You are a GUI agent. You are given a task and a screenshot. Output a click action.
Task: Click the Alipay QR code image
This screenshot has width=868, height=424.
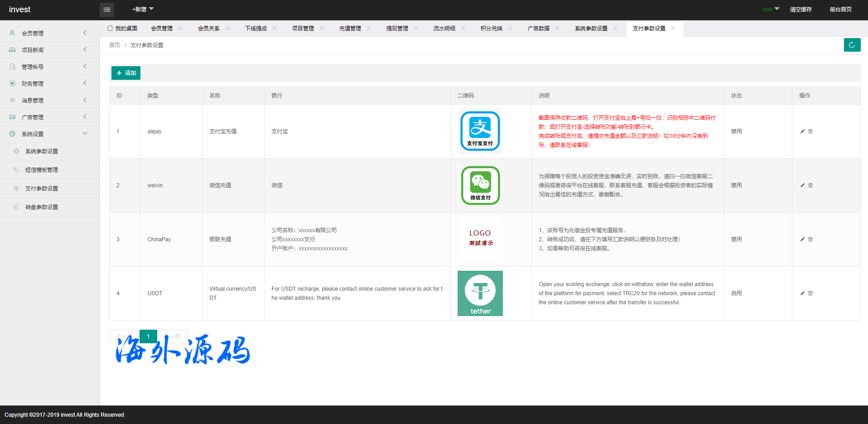pos(480,131)
